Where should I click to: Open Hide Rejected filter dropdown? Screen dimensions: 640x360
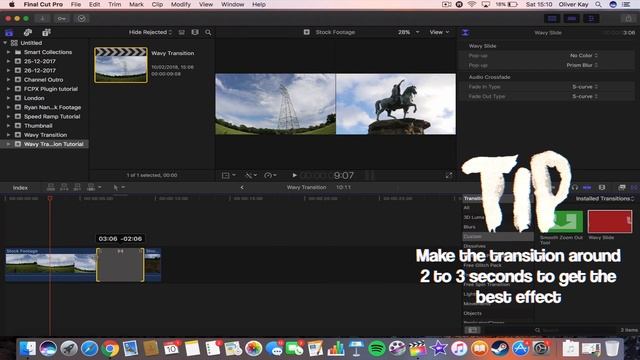click(x=150, y=32)
